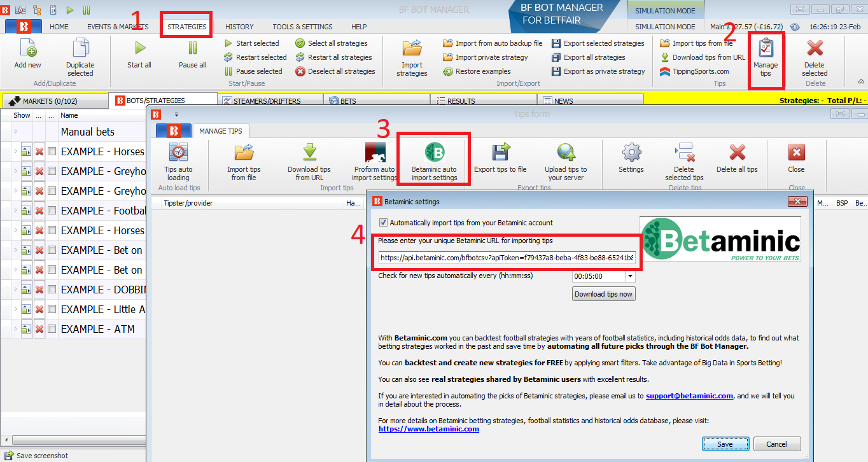Switch to BETS tab
The width and height of the screenshot is (868, 462).
376,101
